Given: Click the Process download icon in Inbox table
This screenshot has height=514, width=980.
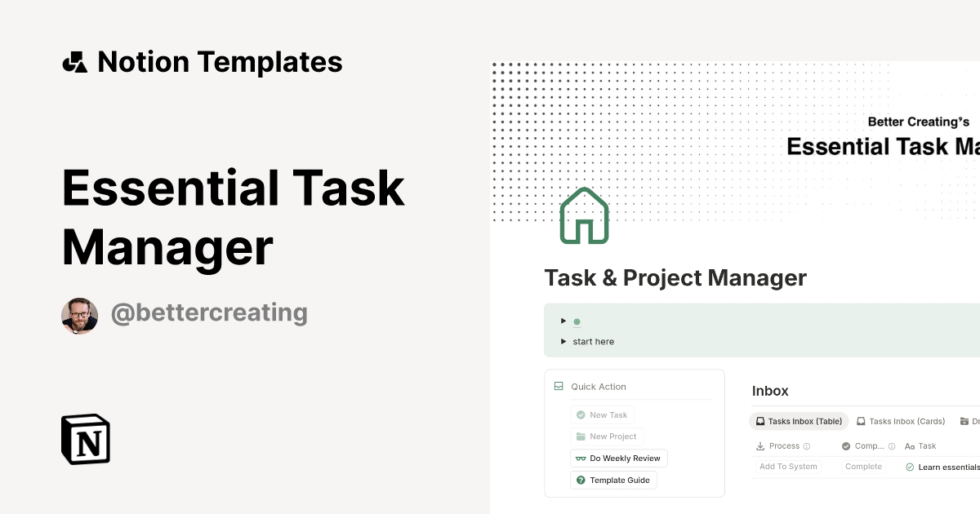Looking at the screenshot, I should 760,445.
